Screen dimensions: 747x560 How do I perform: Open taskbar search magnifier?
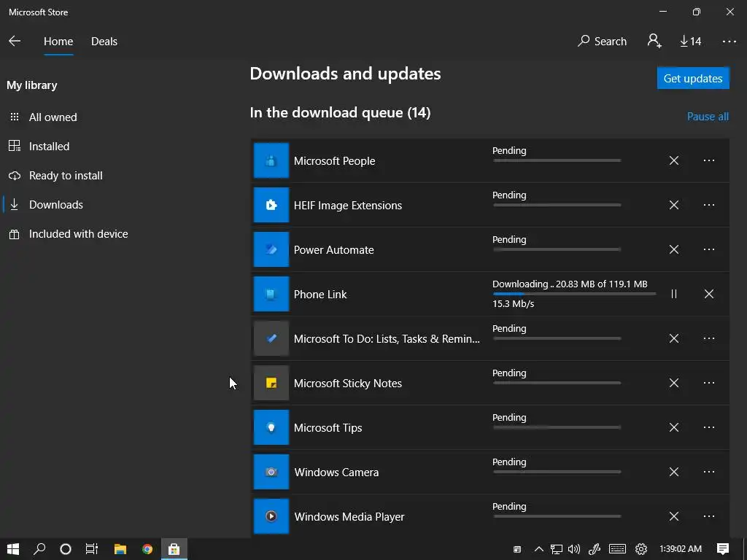pos(39,549)
